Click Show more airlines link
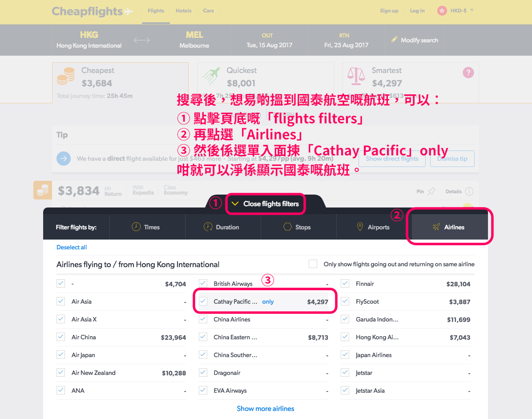This screenshot has width=532, height=419. 265,408
